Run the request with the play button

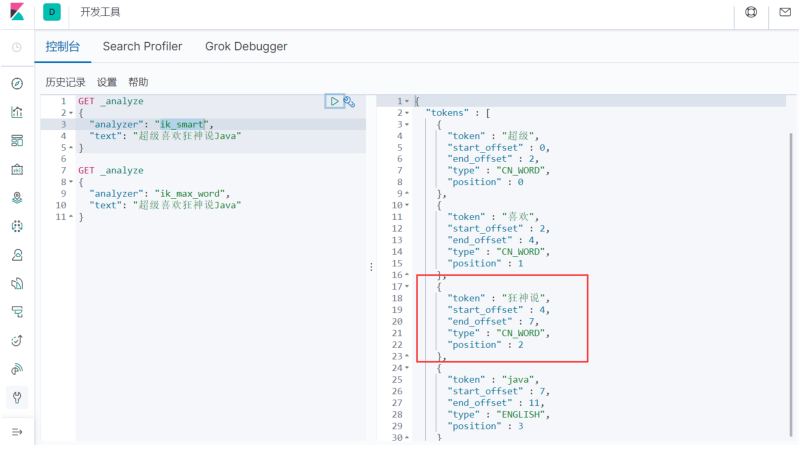click(333, 101)
